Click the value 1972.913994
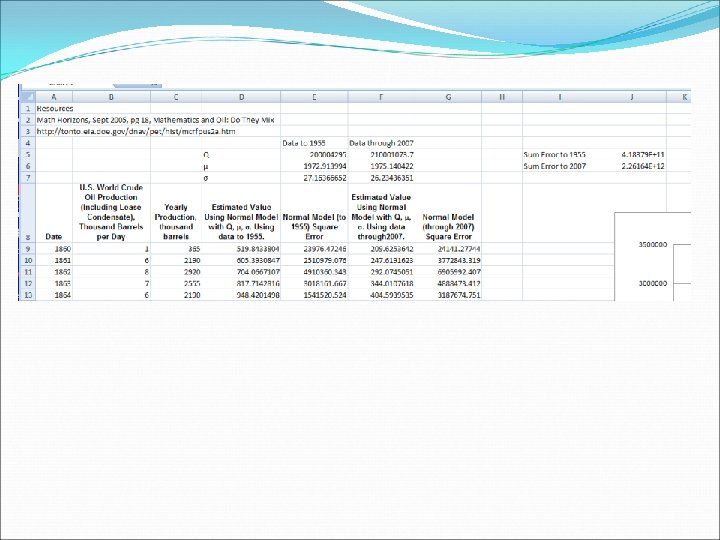 click(325, 166)
